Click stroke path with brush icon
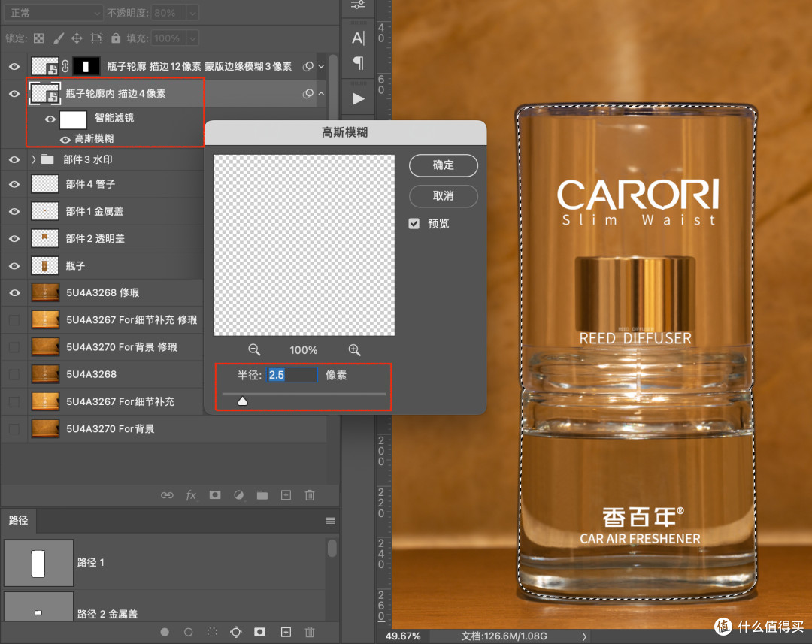Viewport: 812px width, 644px height. click(x=189, y=632)
